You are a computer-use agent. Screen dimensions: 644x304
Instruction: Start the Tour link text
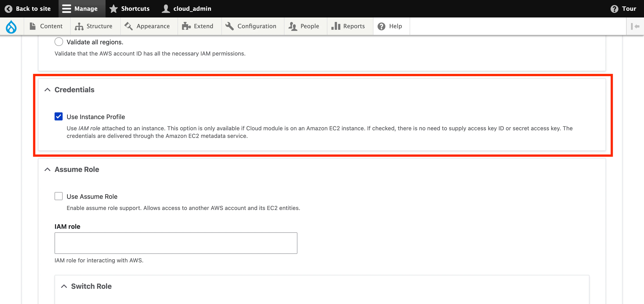pyautogui.click(x=629, y=9)
